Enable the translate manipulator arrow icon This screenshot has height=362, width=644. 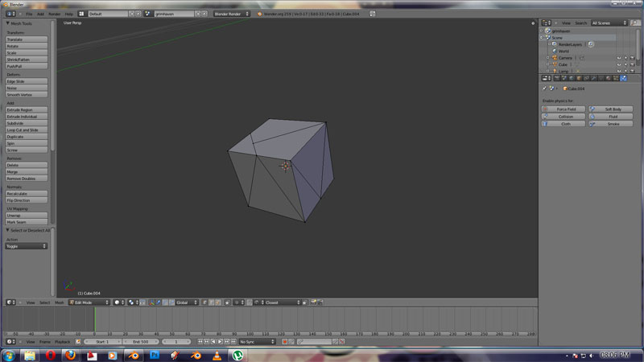158,302
